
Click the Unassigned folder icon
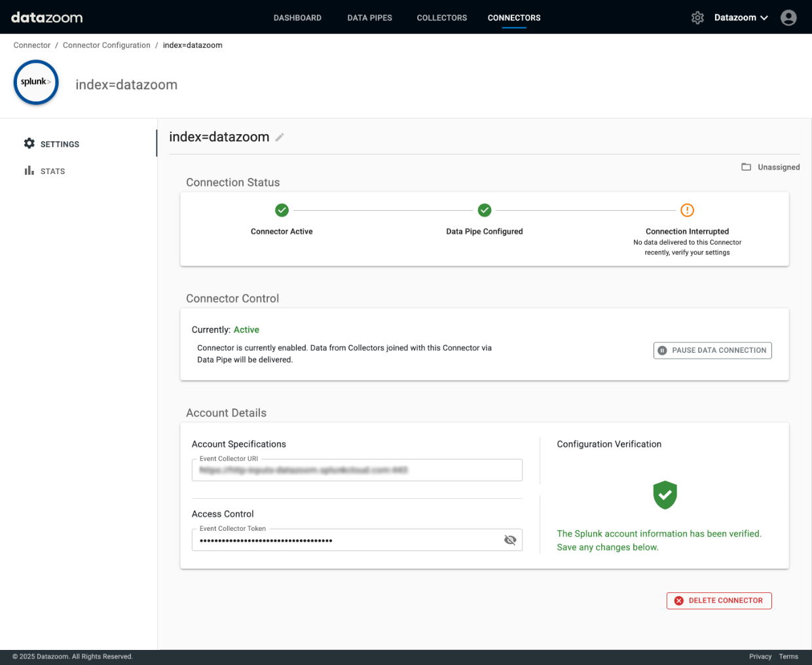pyautogui.click(x=746, y=167)
